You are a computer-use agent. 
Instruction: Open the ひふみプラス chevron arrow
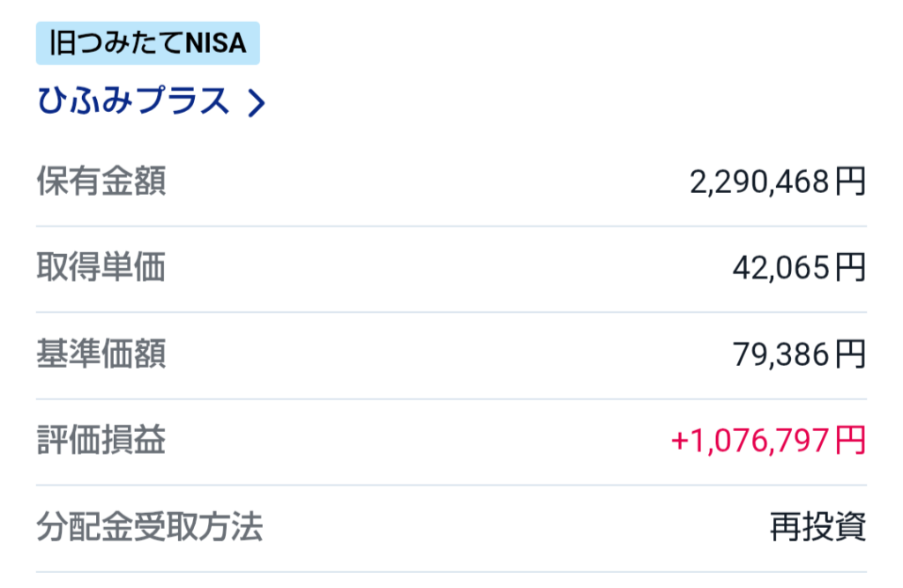pos(256,104)
